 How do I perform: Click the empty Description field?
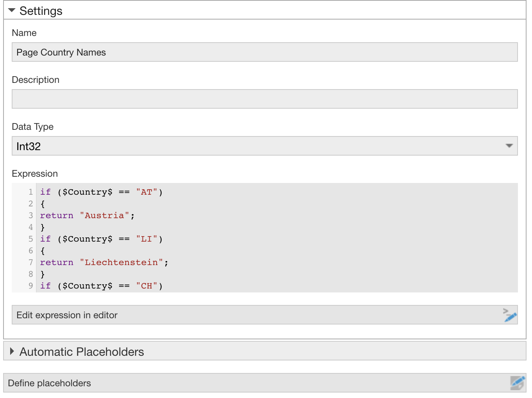tap(264, 99)
